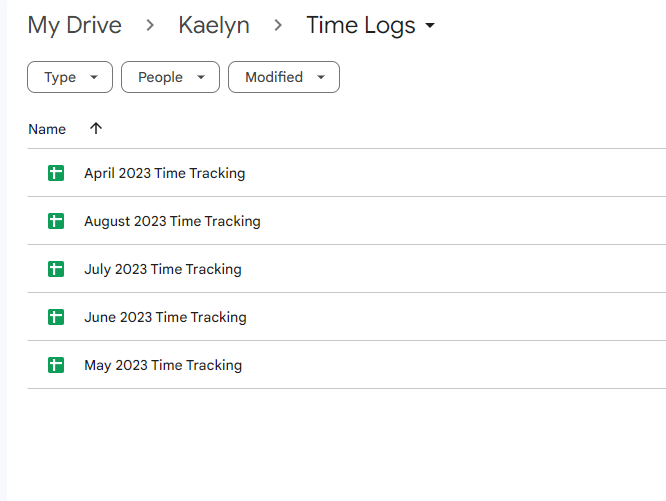666x501 pixels.
Task: Click the June 2023 Time Tracking sheet icon
Action: point(56,317)
